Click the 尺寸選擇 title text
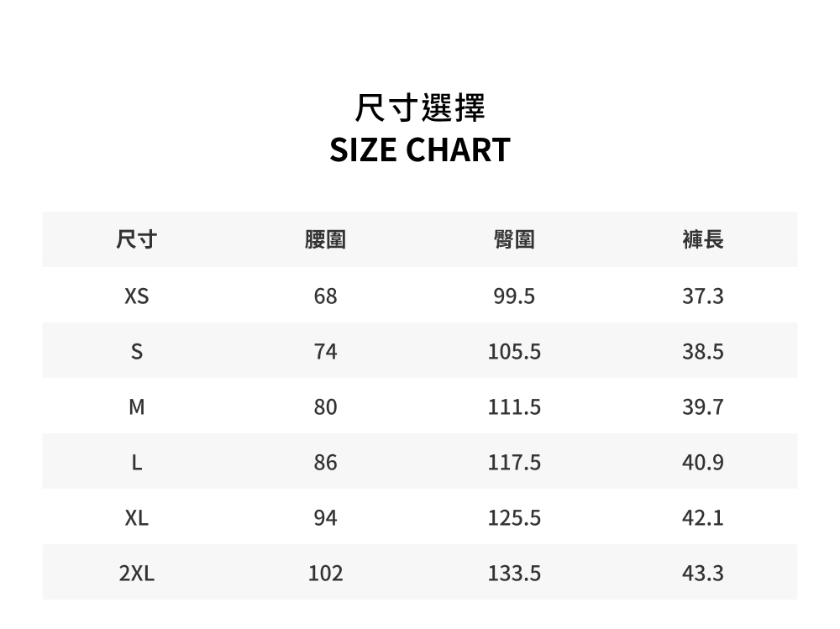This screenshot has height=629, width=840. (x=420, y=107)
